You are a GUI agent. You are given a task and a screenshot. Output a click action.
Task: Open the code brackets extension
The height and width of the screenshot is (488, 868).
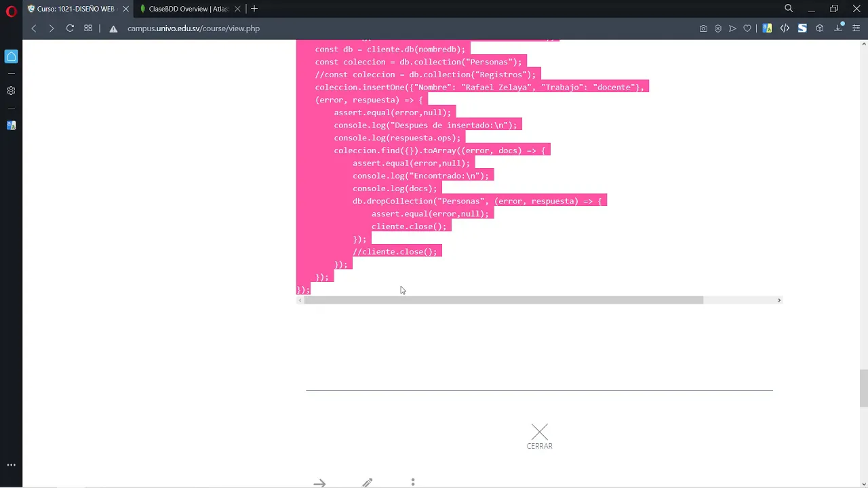pos(785,28)
